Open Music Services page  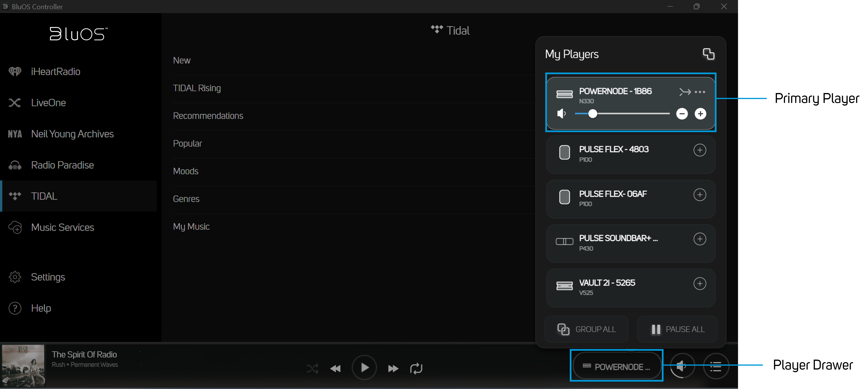click(78, 227)
